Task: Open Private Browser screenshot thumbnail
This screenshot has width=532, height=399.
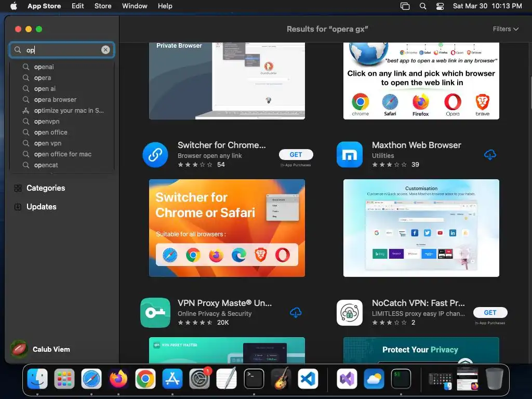Action: click(x=227, y=81)
